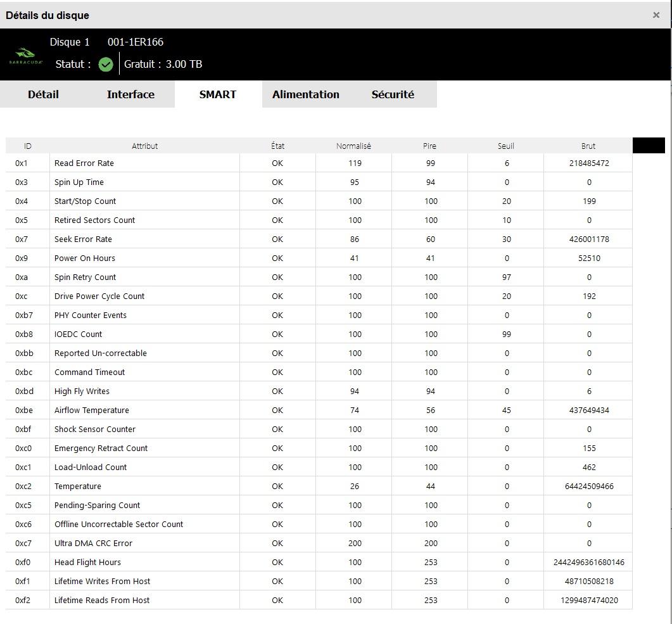Click the Barracuda drive logo icon
The image size is (672, 624).
coord(26,56)
